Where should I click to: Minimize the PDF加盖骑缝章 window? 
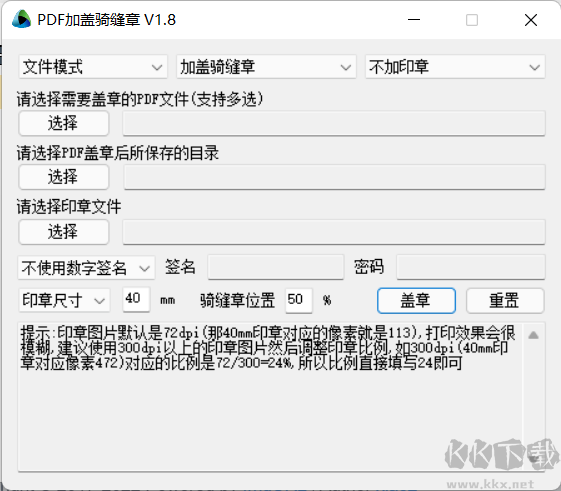(414, 20)
